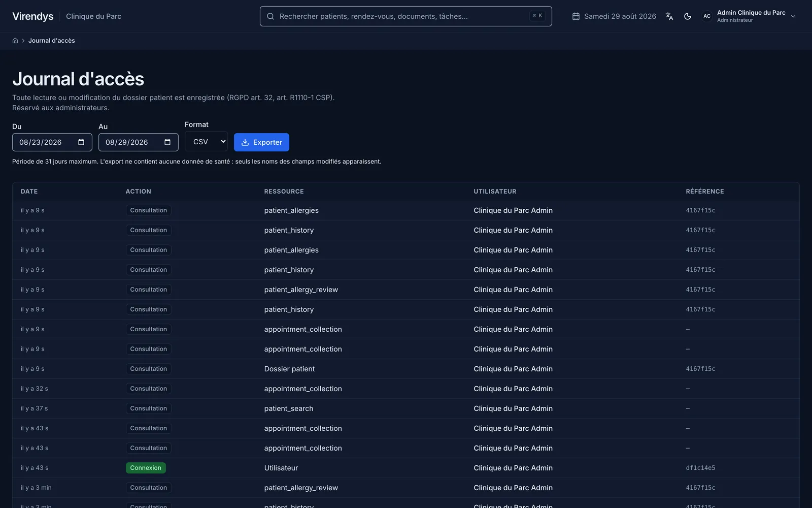Click Clinique du Parc Admin in Connexion row
Image resolution: width=812 pixels, height=508 pixels.
point(513,468)
